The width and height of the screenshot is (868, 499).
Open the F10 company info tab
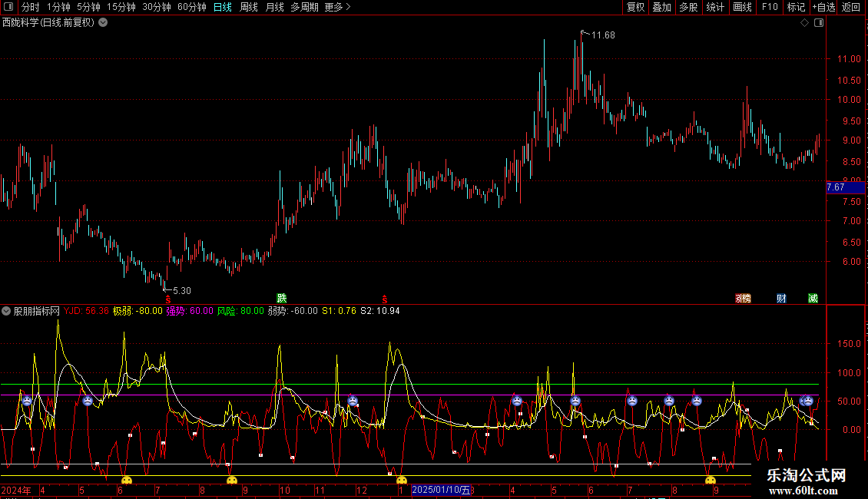coord(769,7)
